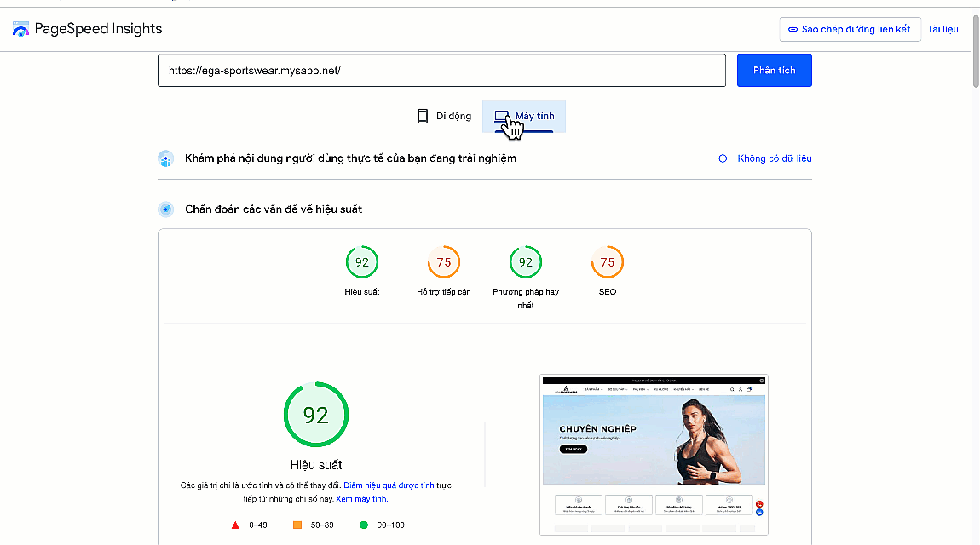Viewport: 980px width, 545px height.
Task: Copy link with Sao chép đường liên kết
Action: [x=849, y=29]
